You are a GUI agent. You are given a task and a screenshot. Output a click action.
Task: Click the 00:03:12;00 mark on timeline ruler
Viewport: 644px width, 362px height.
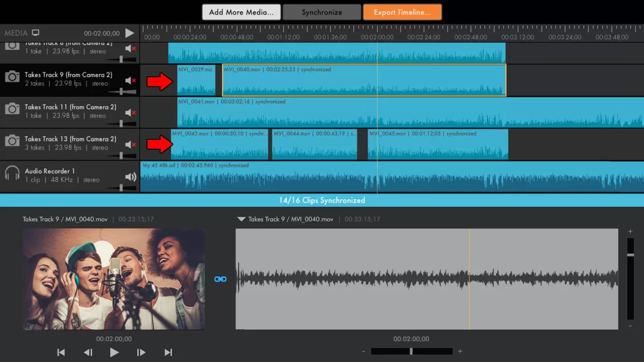point(519,38)
